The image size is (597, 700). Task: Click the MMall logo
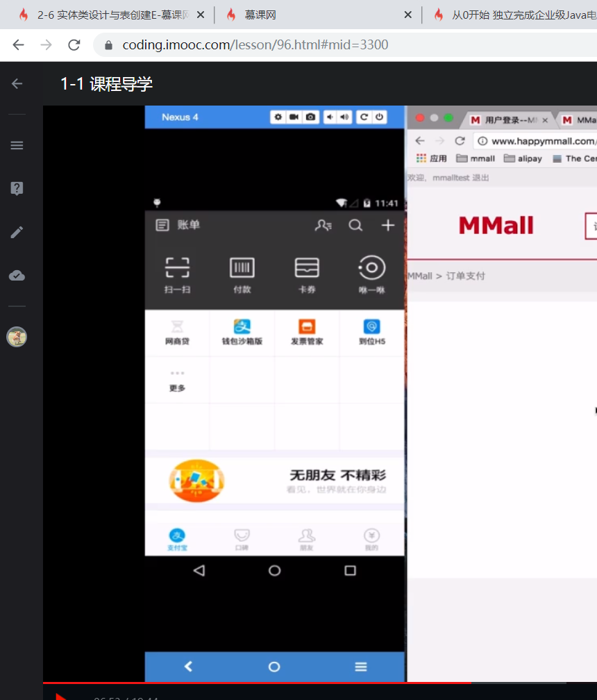(496, 226)
